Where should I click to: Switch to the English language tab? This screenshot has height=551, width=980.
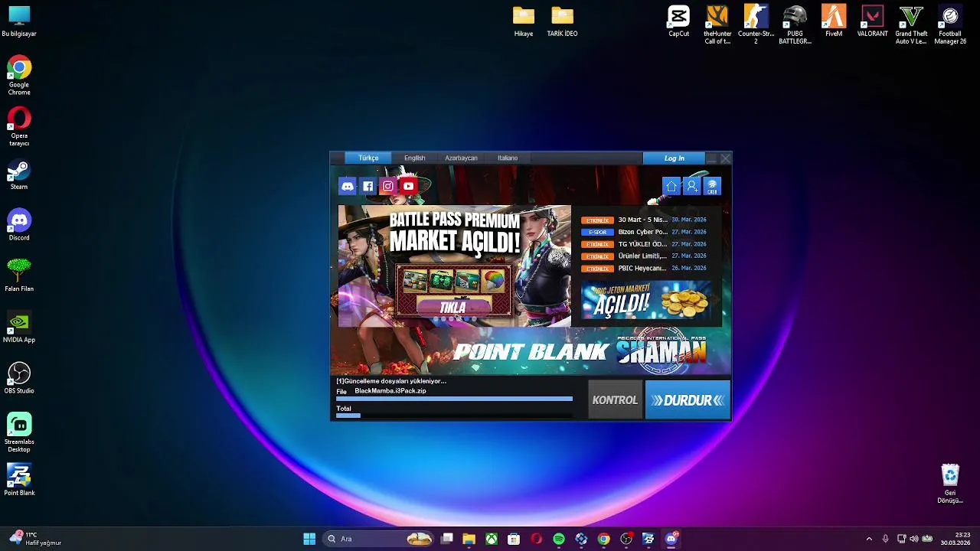pyautogui.click(x=414, y=158)
